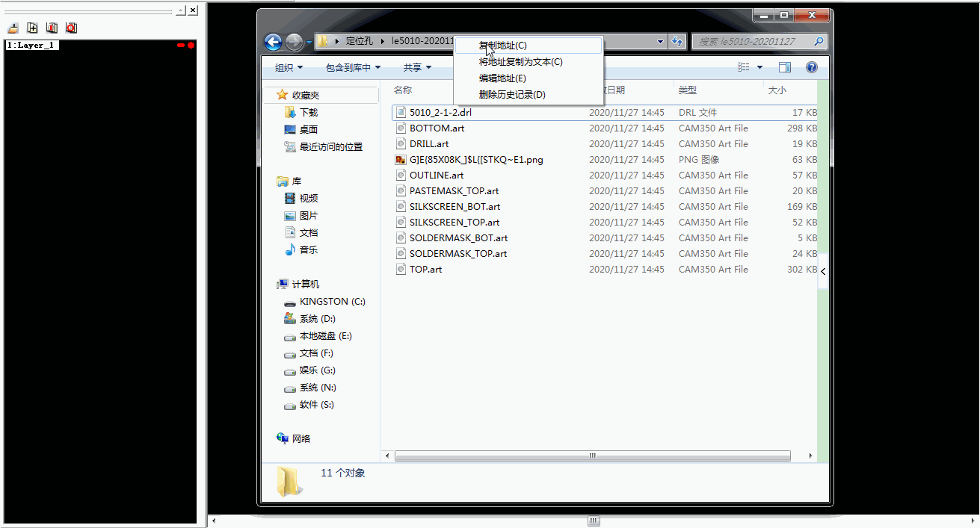The width and height of the screenshot is (980, 528).
Task: Click the broom clear icon in layer panel
Action: tap(13, 28)
